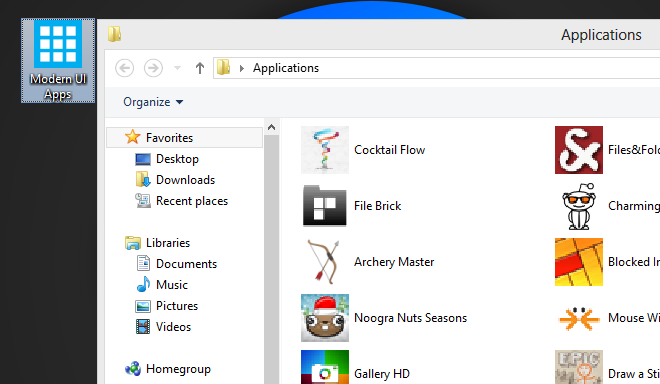Click the Favorites star icon
The width and height of the screenshot is (660, 384).
point(133,137)
